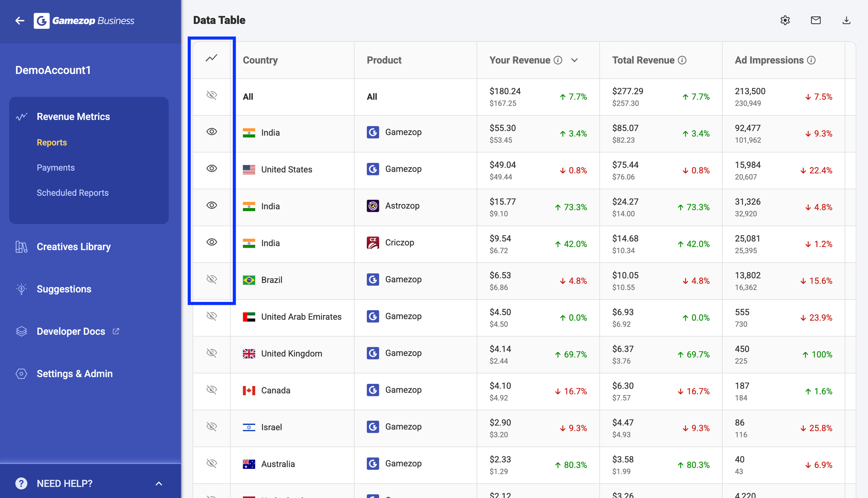Click the download data icon
This screenshot has height=498, width=868.
pos(846,20)
